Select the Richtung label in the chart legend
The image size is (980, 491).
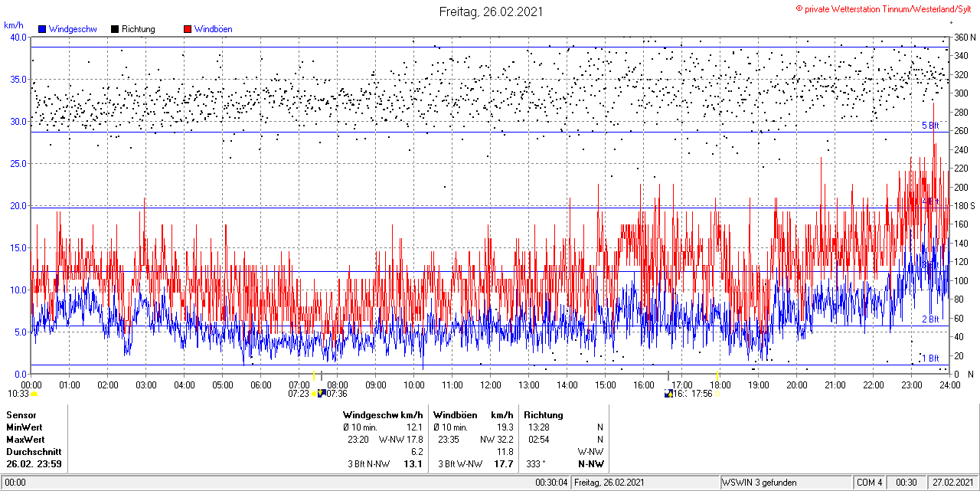click(139, 29)
